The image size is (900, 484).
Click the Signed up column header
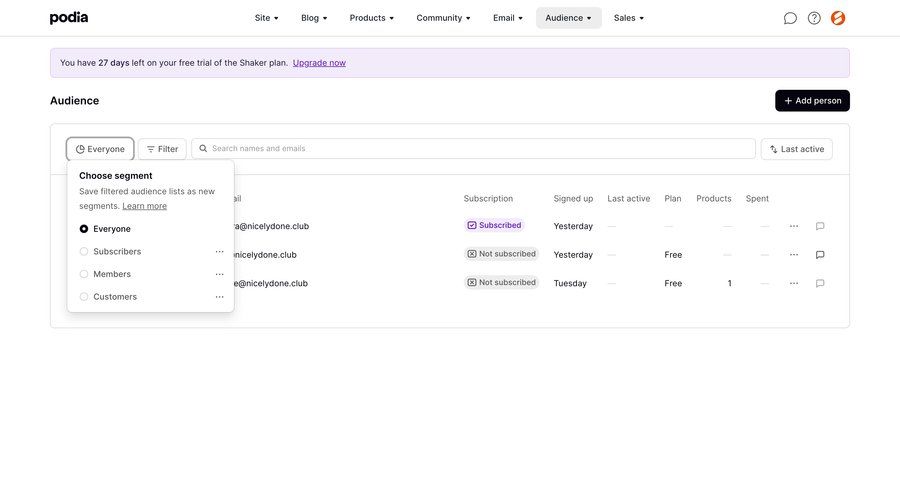pyautogui.click(x=573, y=199)
